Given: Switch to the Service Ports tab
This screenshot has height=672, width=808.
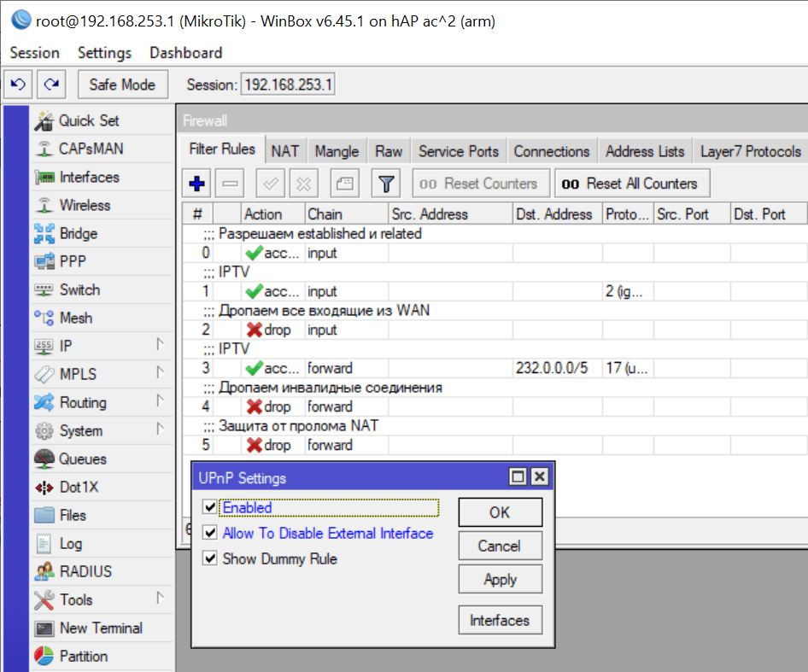Looking at the screenshot, I should 459,151.
